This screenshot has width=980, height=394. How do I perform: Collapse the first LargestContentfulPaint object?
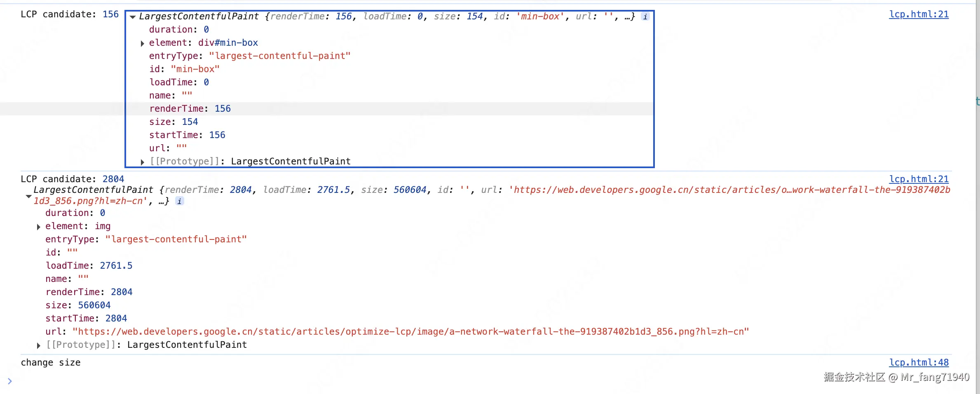[132, 17]
